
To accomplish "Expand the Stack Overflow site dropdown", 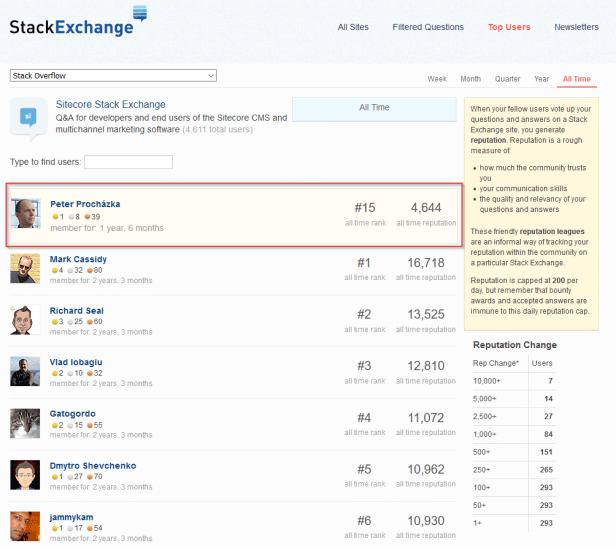I will pyautogui.click(x=113, y=75).
